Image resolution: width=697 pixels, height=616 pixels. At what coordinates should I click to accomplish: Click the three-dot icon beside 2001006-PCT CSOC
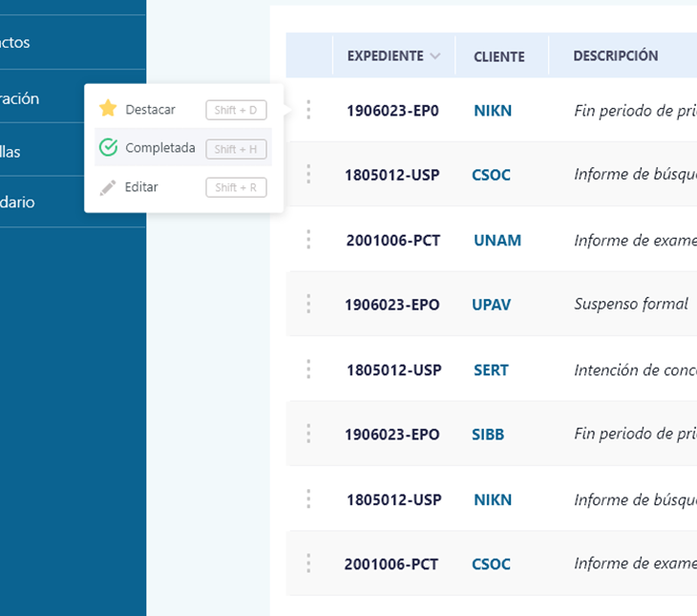click(x=308, y=563)
